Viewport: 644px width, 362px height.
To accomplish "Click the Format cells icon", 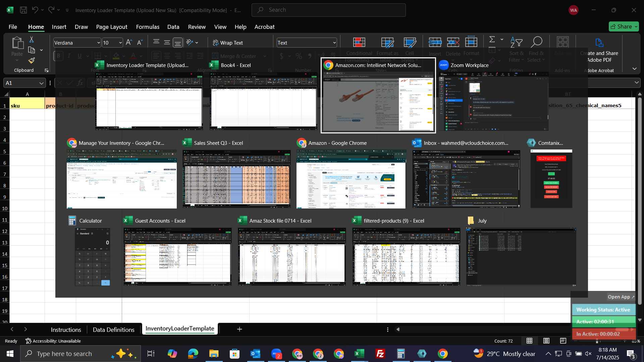I will click(471, 42).
